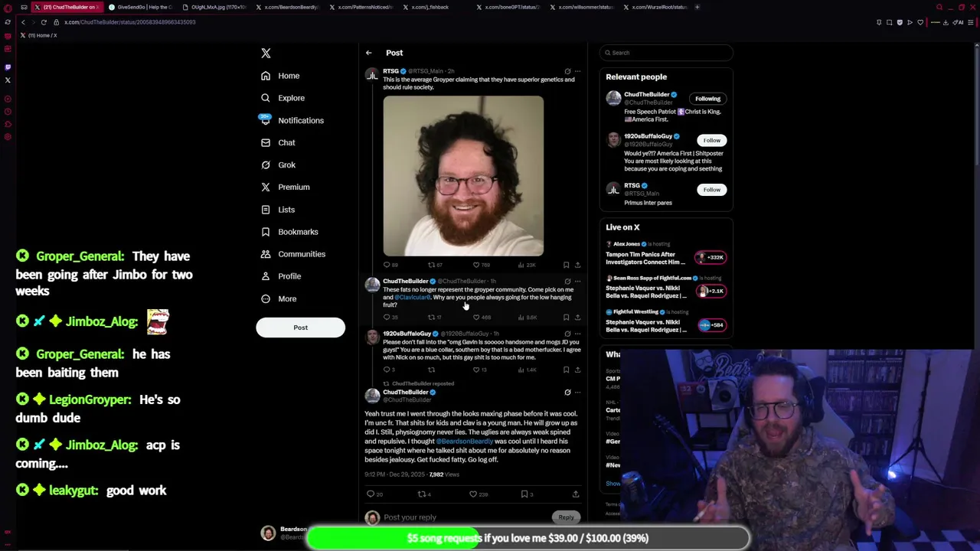Open Profile in X navigation

[281, 276]
